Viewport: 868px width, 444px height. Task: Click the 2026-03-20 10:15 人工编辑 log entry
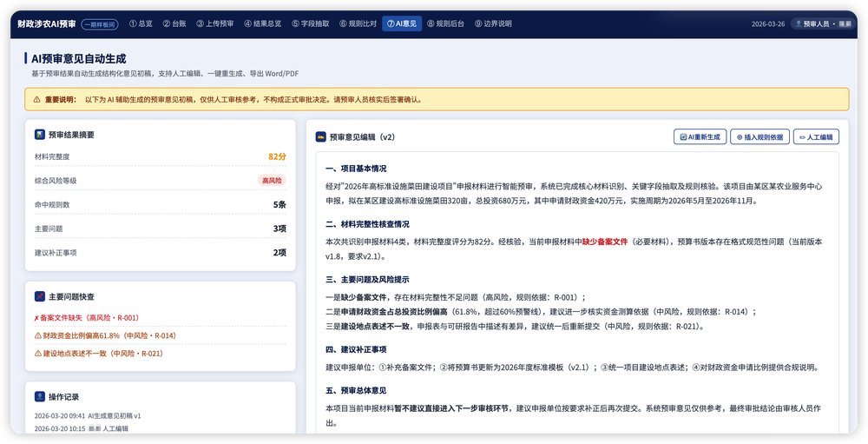(x=82, y=428)
